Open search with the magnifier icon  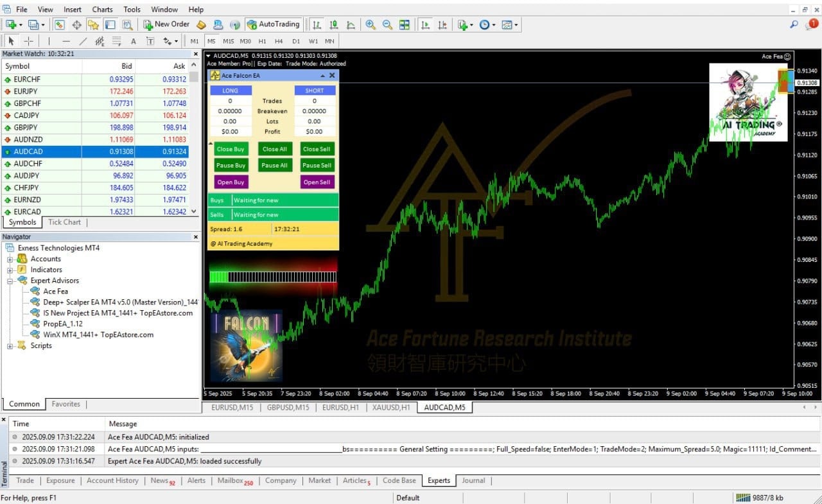tap(794, 24)
